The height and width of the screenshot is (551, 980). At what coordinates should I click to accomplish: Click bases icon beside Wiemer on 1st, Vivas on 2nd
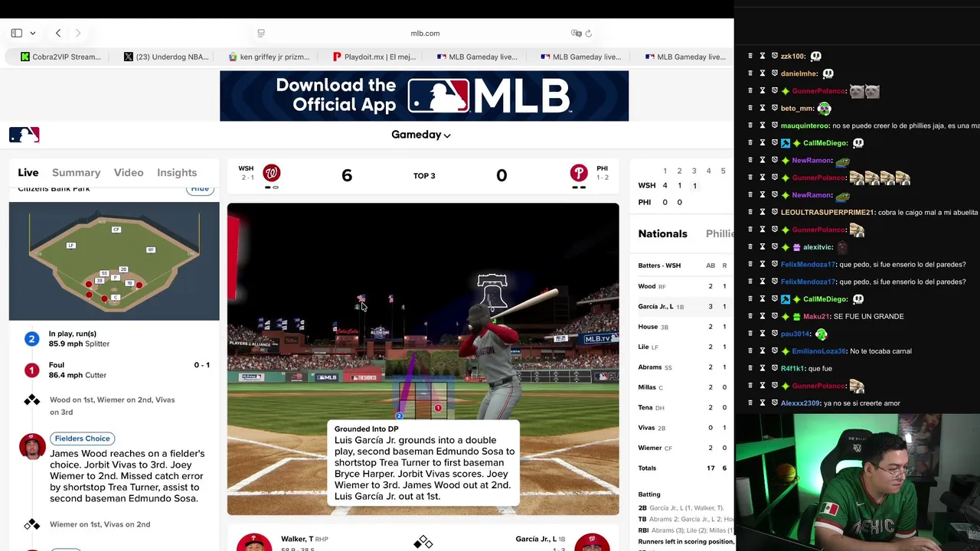(x=31, y=524)
